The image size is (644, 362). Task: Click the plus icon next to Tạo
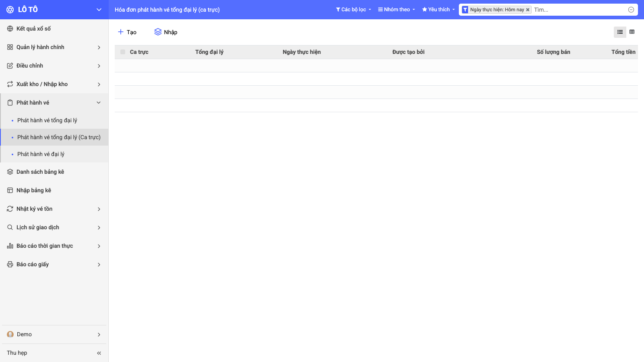pyautogui.click(x=121, y=32)
